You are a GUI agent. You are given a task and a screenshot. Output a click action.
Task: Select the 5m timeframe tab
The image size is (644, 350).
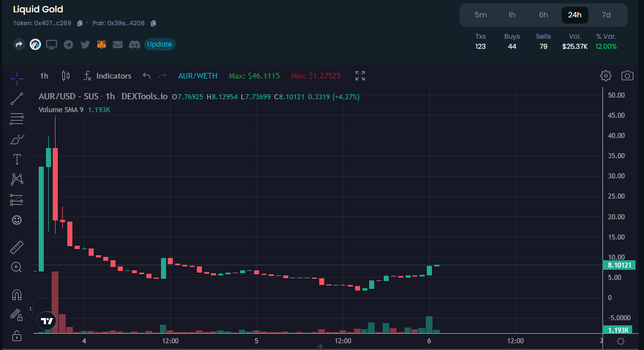481,15
